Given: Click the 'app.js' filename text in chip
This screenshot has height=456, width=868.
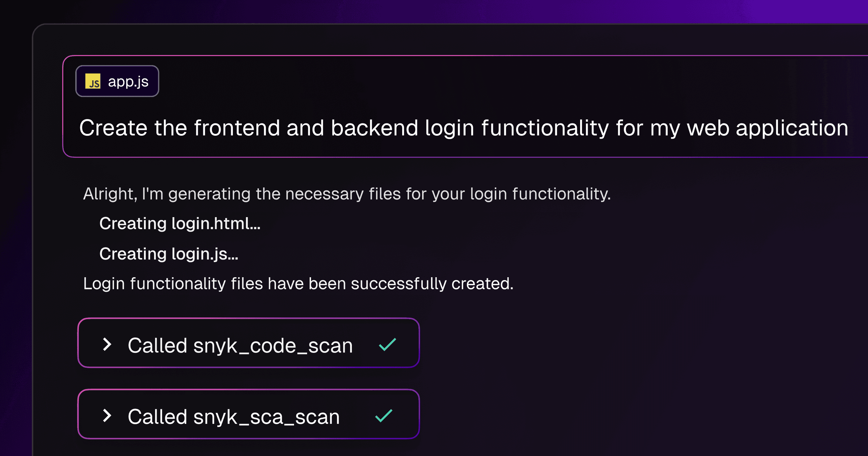Looking at the screenshot, I should click(128, 82).
